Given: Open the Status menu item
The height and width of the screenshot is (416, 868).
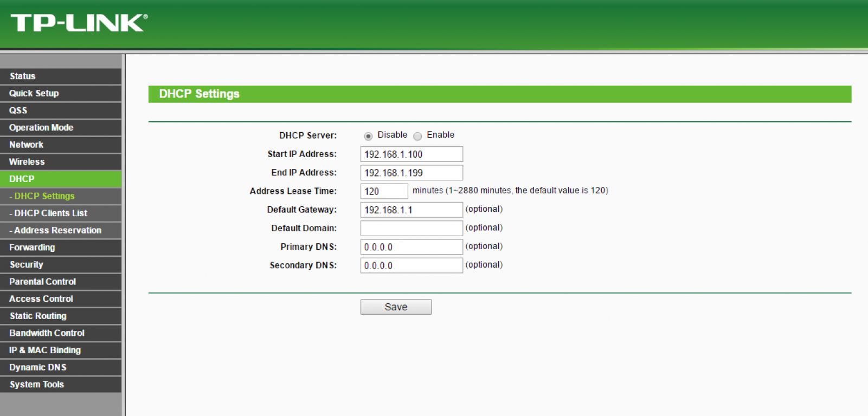Looking at the screenshot, I should (x=61, y=76).
